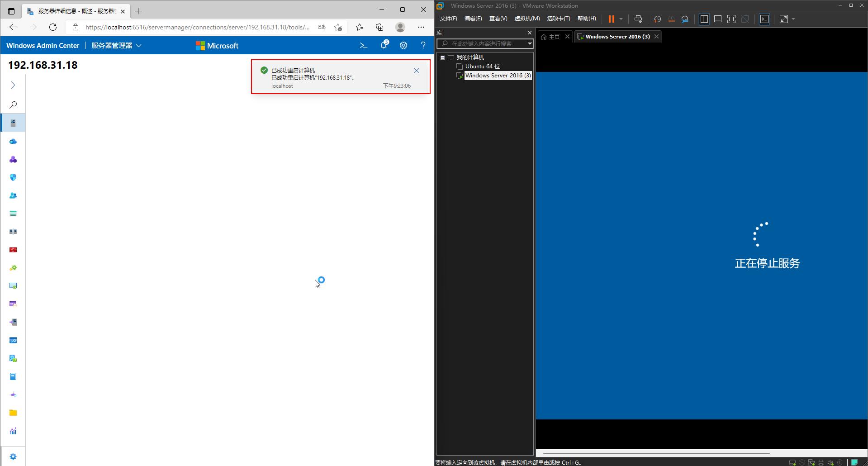Open Edge profile avatar
Viewport: 868px width, 466px height.
pyautogui.click(x=400, y=27)
